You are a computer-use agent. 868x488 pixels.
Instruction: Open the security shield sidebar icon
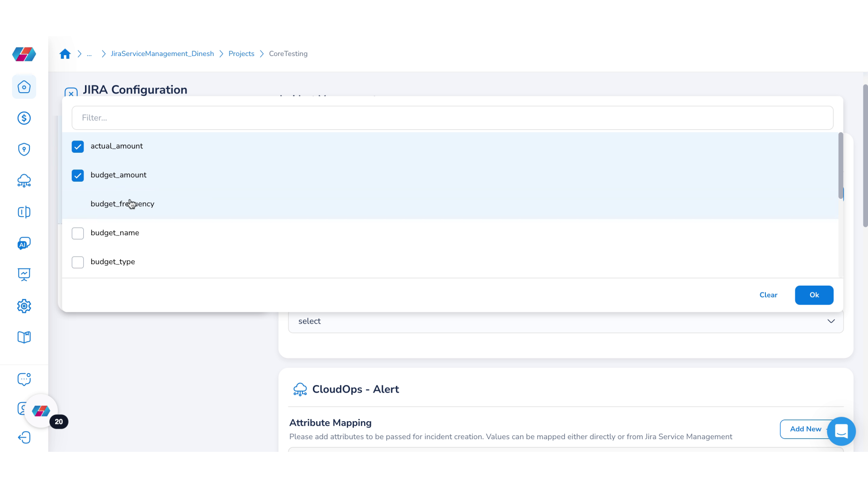pos(24,150)
